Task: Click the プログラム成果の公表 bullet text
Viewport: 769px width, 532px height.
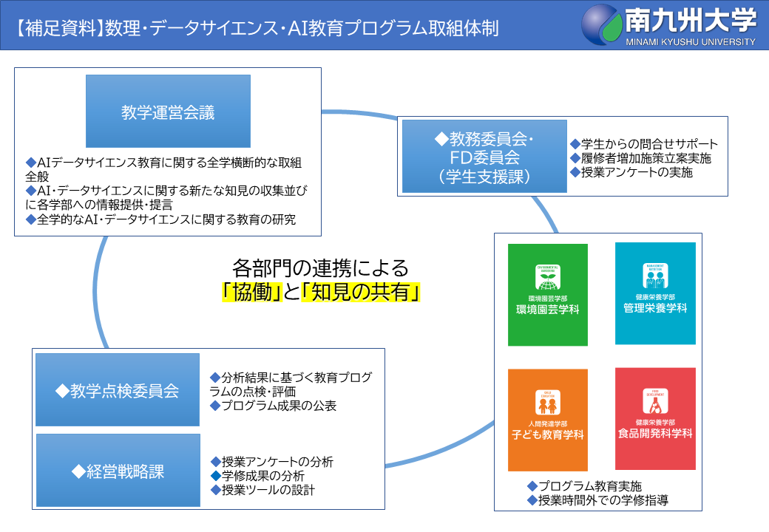Action: click(x=277, y=406)
